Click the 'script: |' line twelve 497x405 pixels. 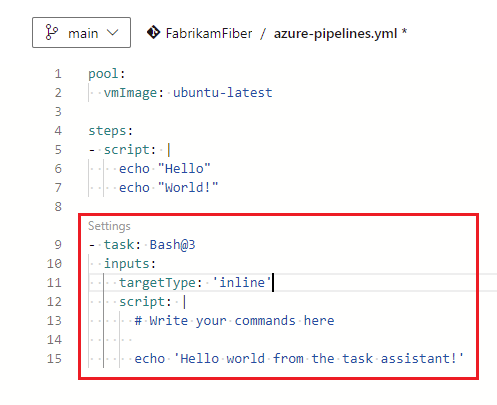(153, 302)
